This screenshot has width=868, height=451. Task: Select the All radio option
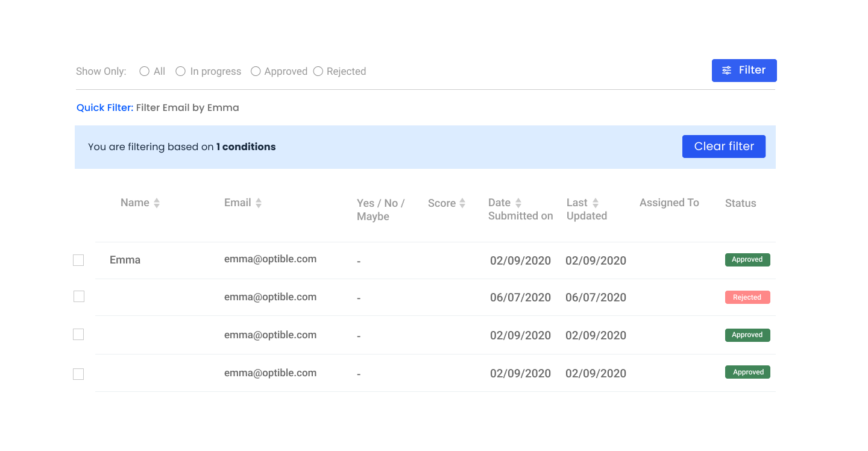point(145,71)
